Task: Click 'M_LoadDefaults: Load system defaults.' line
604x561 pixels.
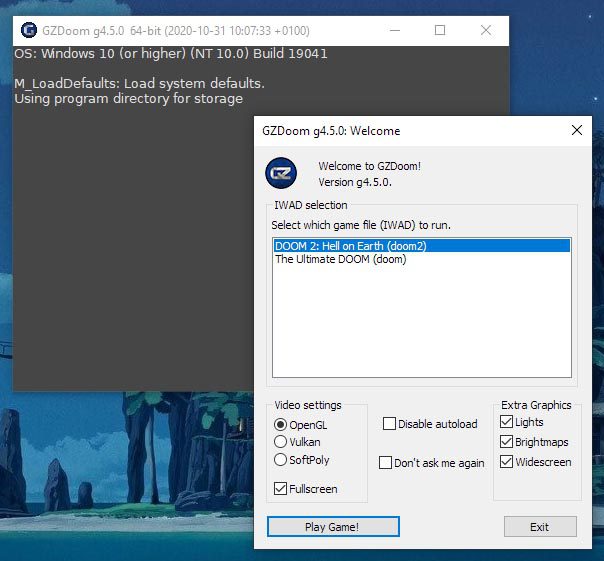Action: pyautogui.click(x=139, y=83)
